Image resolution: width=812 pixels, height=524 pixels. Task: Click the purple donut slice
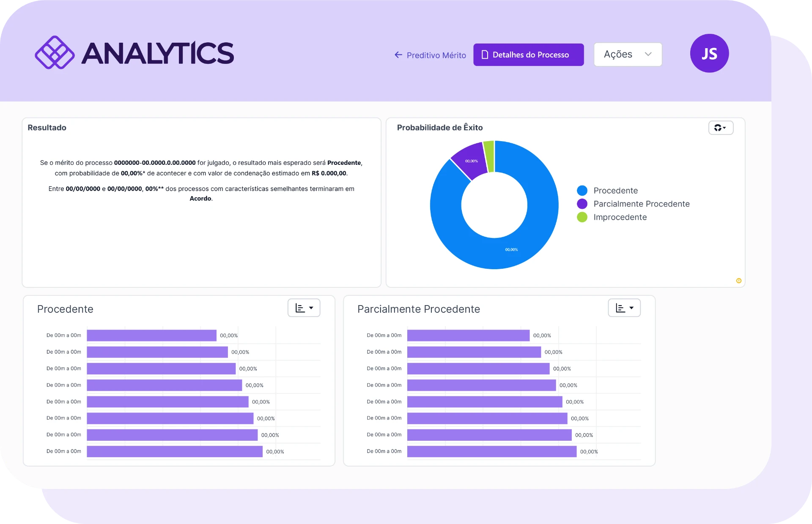pyautogui.click(x=472, y=161)
